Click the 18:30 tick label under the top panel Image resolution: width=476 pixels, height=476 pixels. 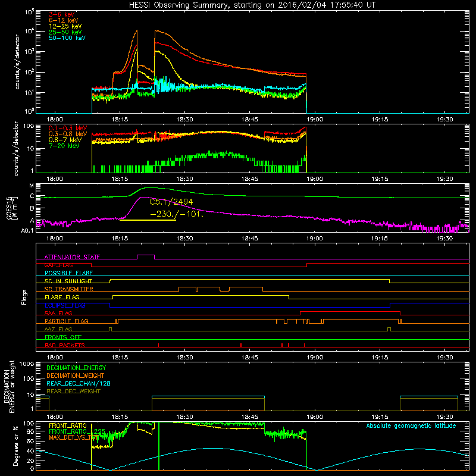coord(184,120)
